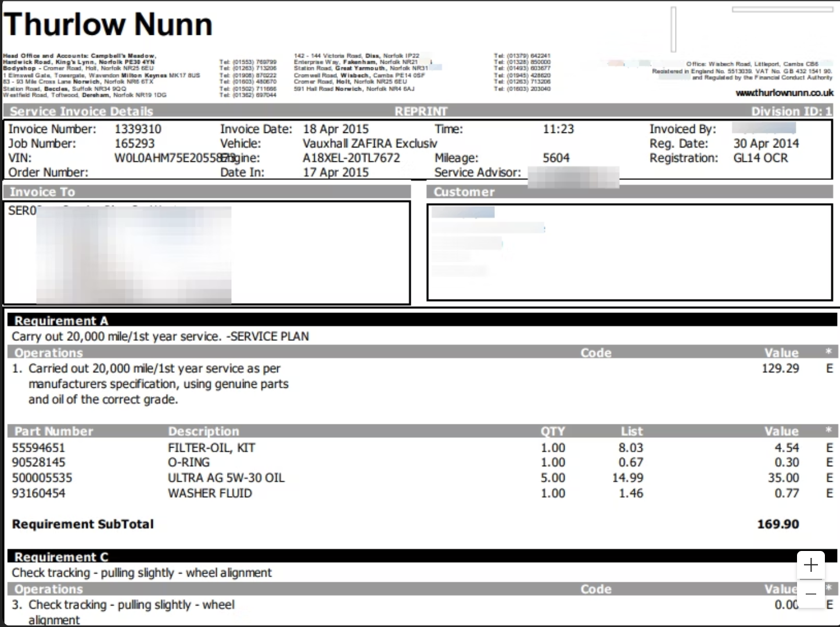Image resolution: width=840 pixels, height=627 pixels.
Task: Click the FILTER-OIL, KIT description
Action: [x=211, y=448]
